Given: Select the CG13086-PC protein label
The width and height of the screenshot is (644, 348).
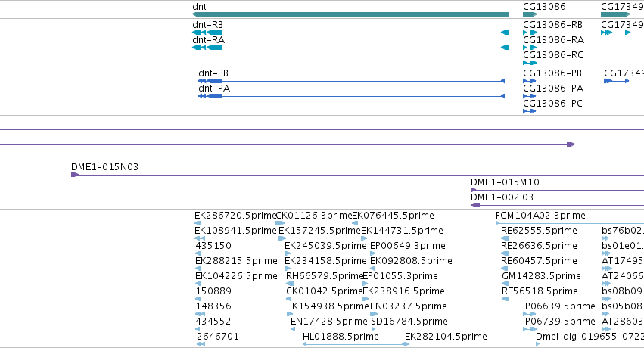Looking at the screenshot, I should (x=552, y=104).
